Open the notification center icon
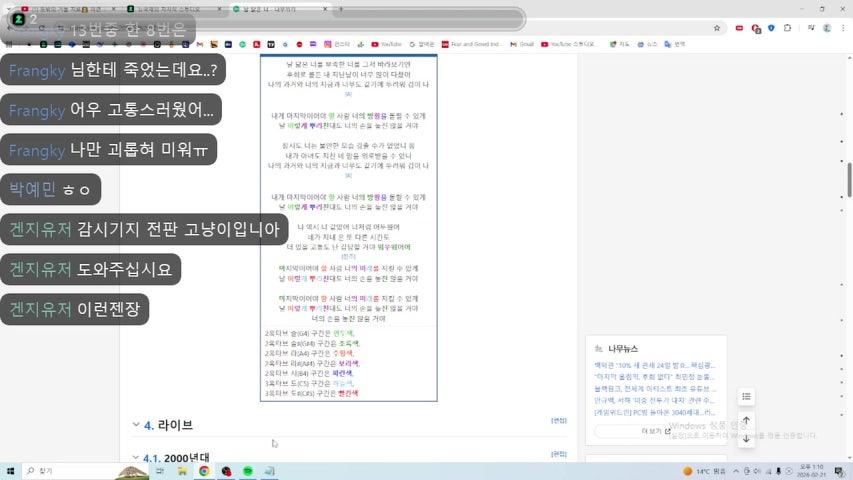This screenshot has width=853, height=480. tap(840, 471)
